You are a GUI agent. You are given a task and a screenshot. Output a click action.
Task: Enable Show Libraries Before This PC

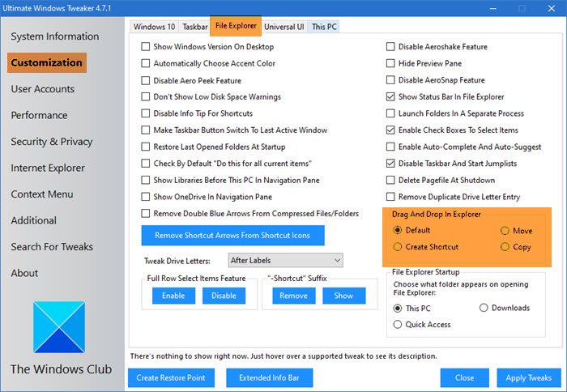tap(145, 180)
